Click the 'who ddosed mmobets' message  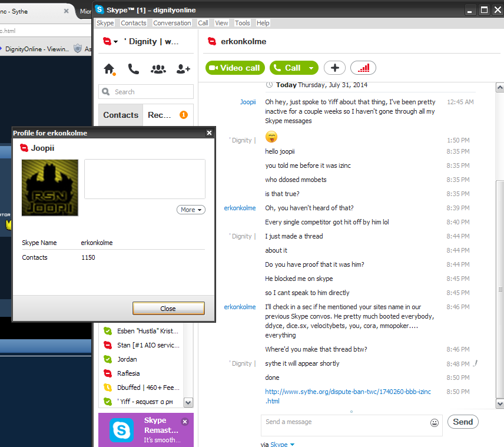(296, 180)
